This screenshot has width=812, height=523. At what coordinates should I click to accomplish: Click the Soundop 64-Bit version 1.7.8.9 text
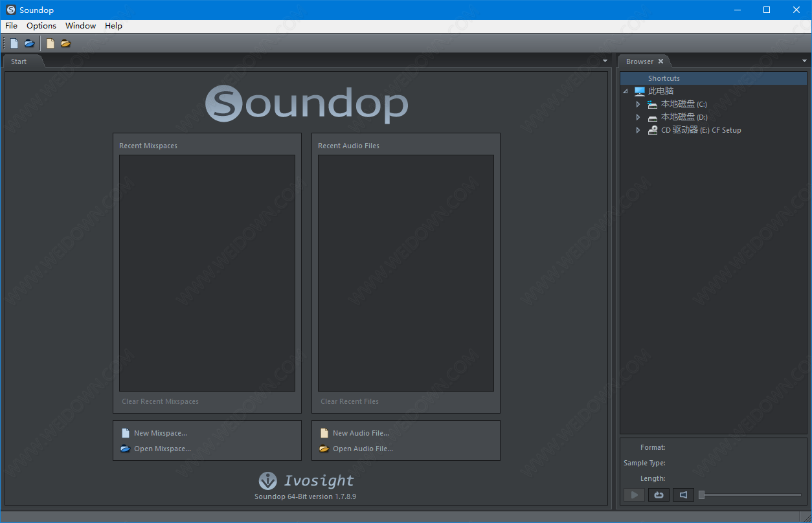306,496
